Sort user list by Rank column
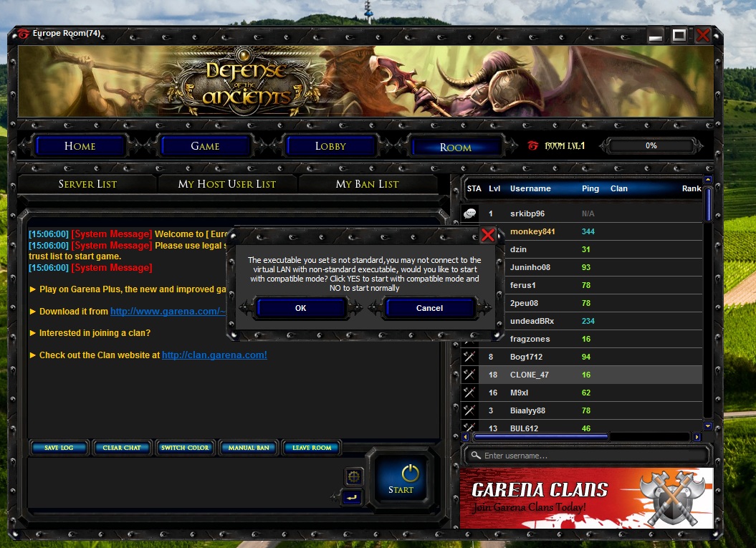Viewport: 756px width, 548px height. (x=692, y=188)
